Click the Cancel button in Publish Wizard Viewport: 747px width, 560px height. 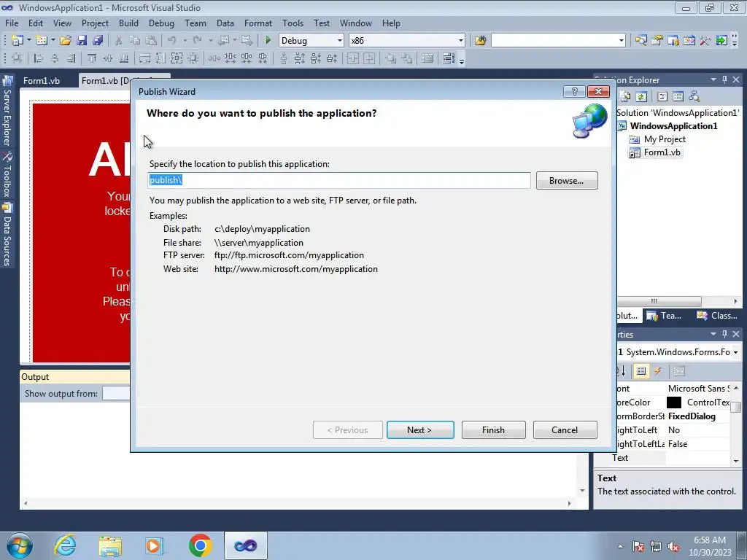pos(565,430)
